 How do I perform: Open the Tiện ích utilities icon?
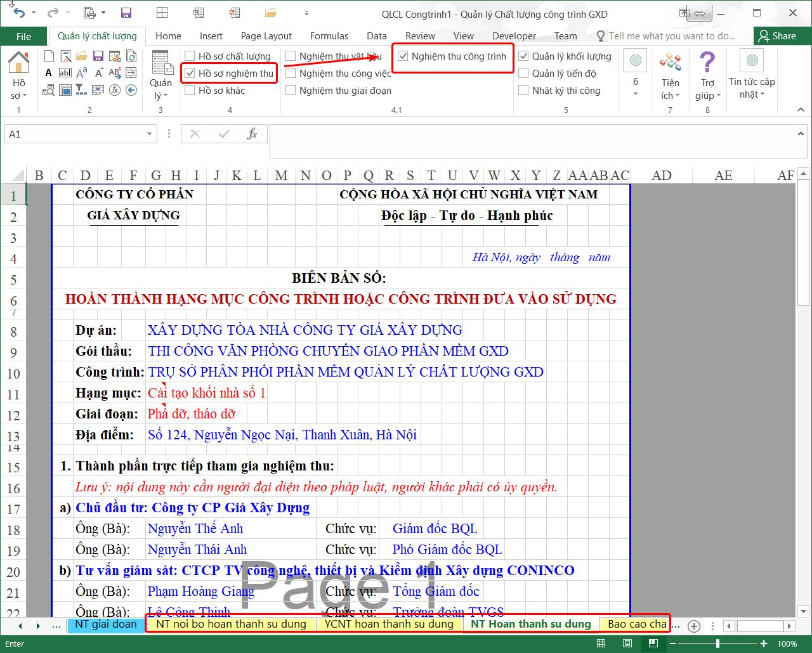click(670, 63)
